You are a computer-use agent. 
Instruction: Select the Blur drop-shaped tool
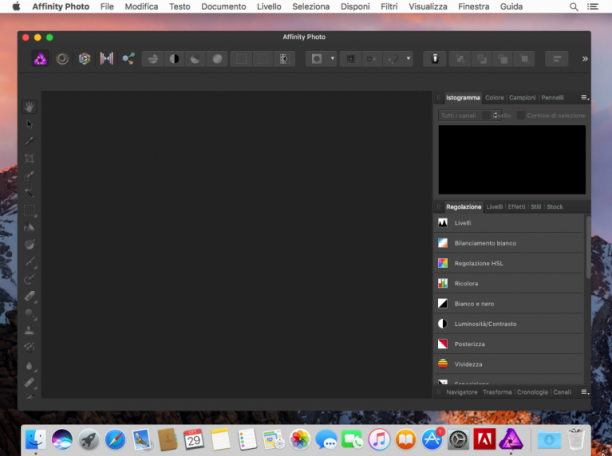pyautogui.click(x=29, y=365)
